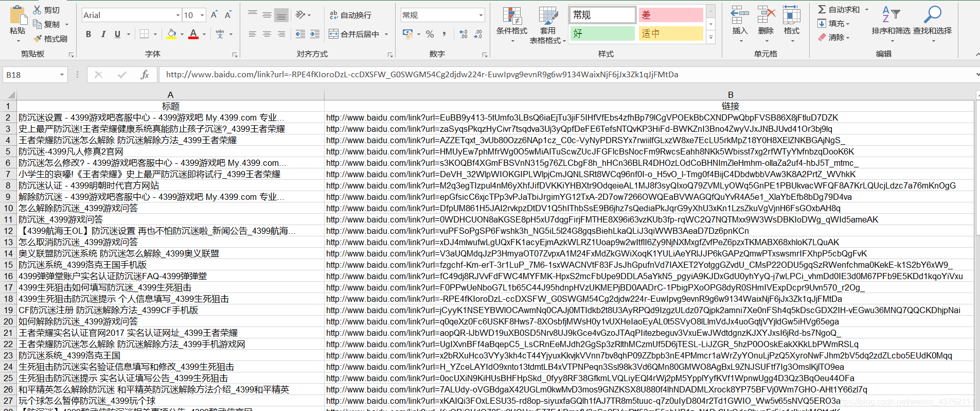Click the Fill (填充) button
The height and width of the screenshot is (411, 980).
[833, 23]
